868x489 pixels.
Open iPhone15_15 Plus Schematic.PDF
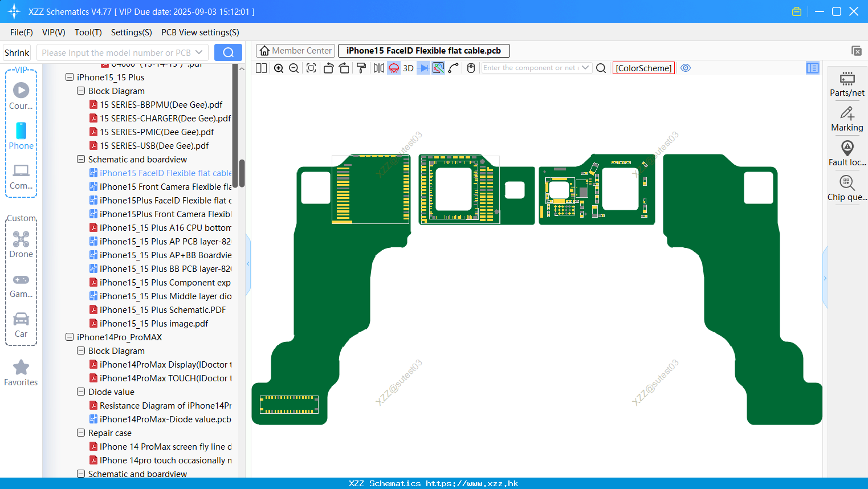157,309
